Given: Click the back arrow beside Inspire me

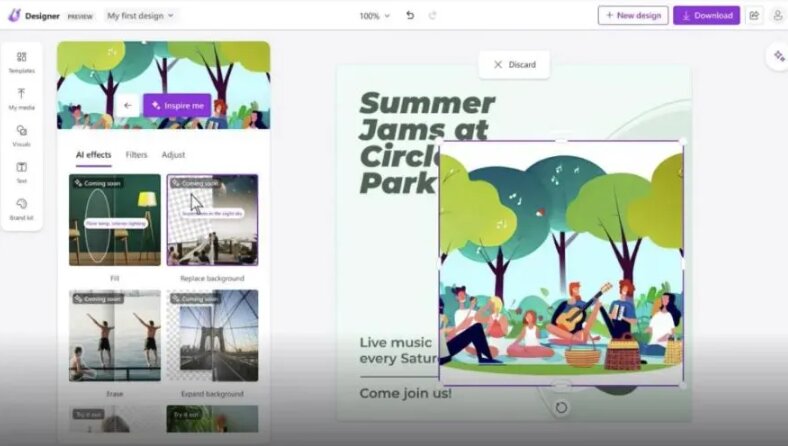Looking at the screenshot, I should point(127,105).
